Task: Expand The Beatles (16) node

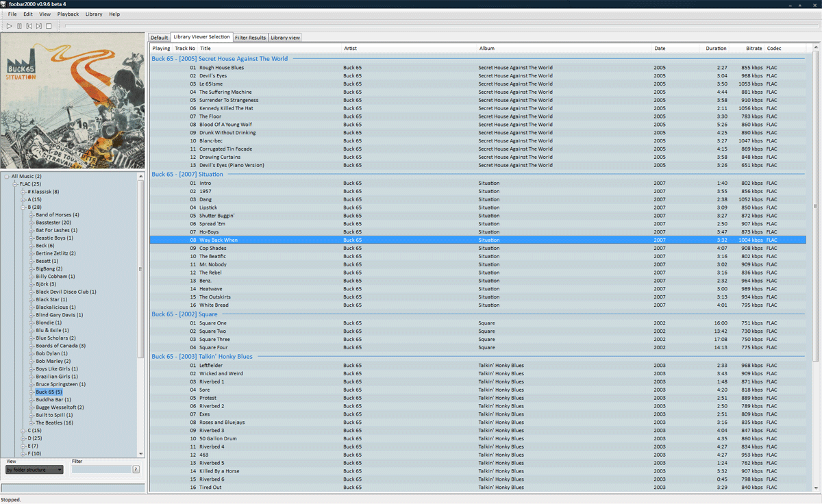Action: pyautogui.click(x=32, y=423)
